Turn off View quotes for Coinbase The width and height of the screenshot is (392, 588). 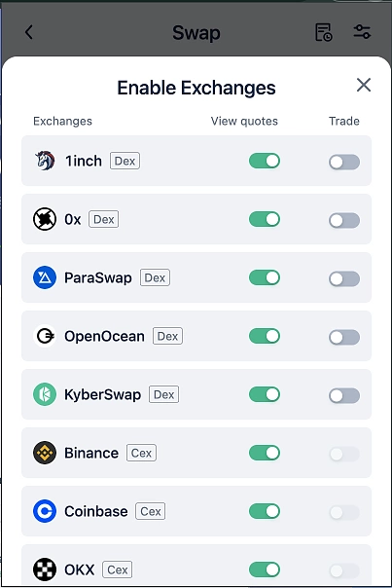click(265, 511)
